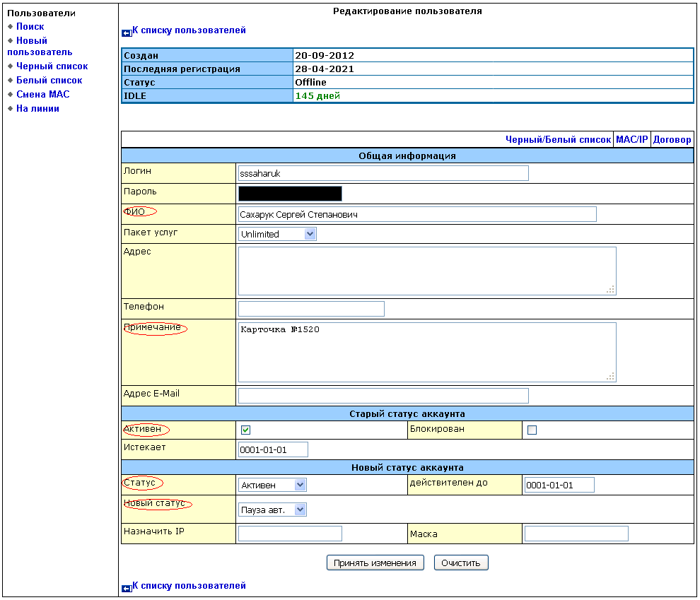This screenshot has width=700, height=600.
Task: Click the Истекает date field
Action: [x=273, y=449]
